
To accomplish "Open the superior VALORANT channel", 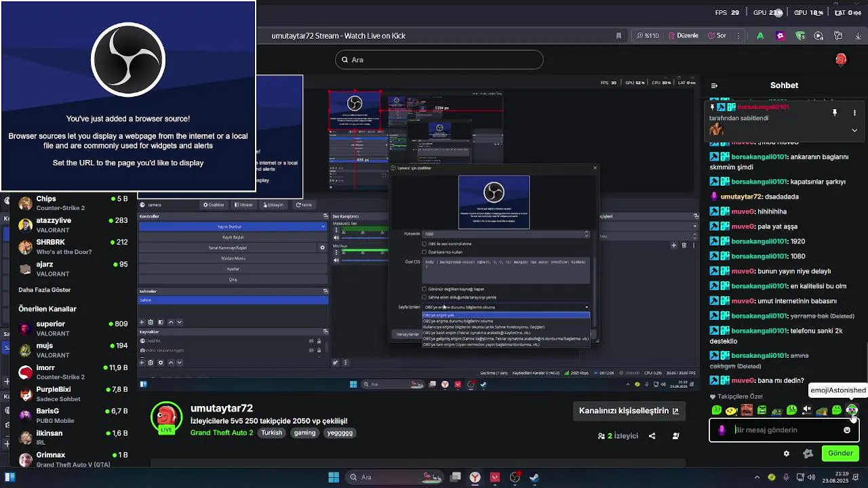I will [x=73, y=329].
